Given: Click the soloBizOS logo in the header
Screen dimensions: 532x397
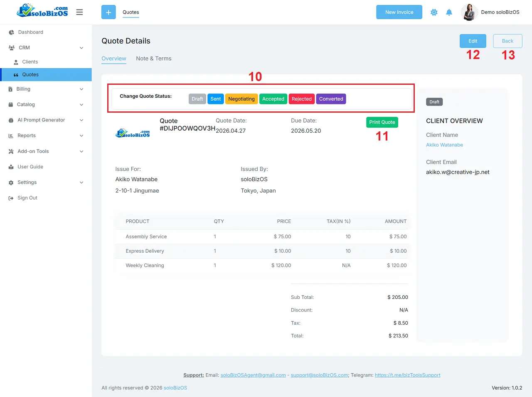Looking at the screenshot, I should pos(42,11).
